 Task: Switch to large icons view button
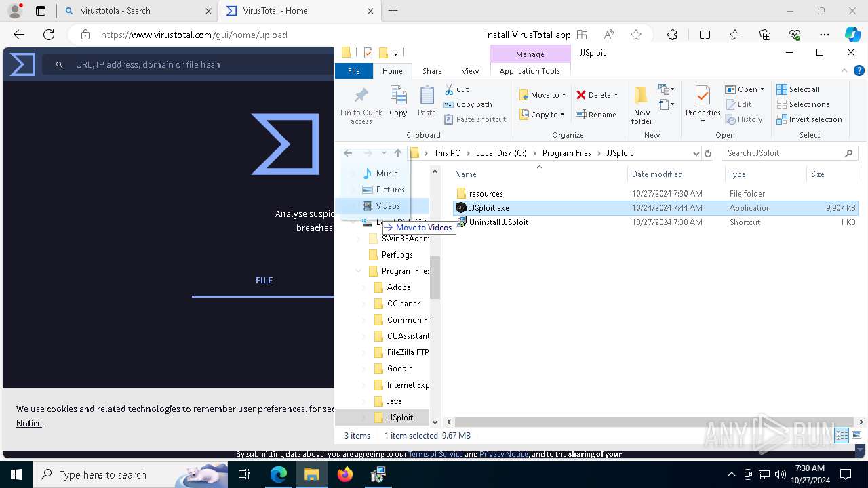click(856, 435)
